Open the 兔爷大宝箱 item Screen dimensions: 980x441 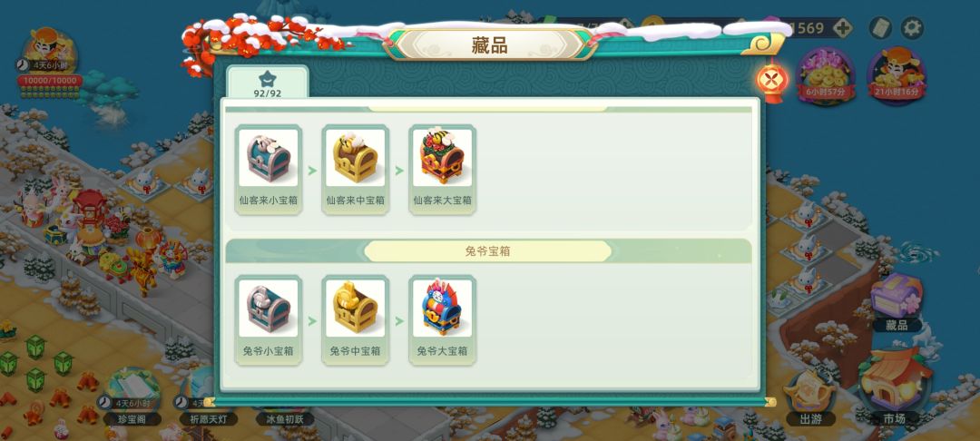coord(443,319)
